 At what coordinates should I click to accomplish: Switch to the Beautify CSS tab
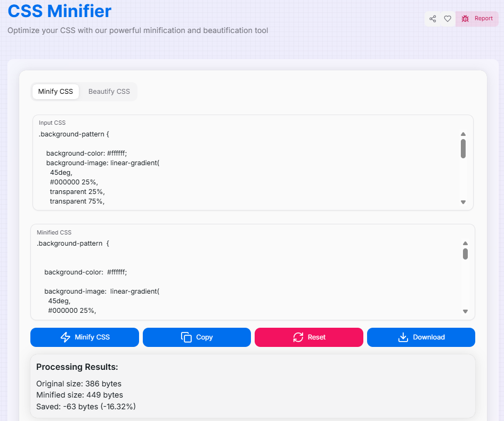click(x=109, y=91)
